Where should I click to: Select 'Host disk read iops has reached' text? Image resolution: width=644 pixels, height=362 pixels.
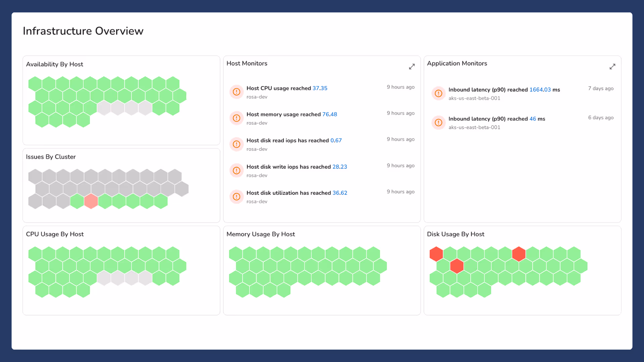[x=288, y=140]
